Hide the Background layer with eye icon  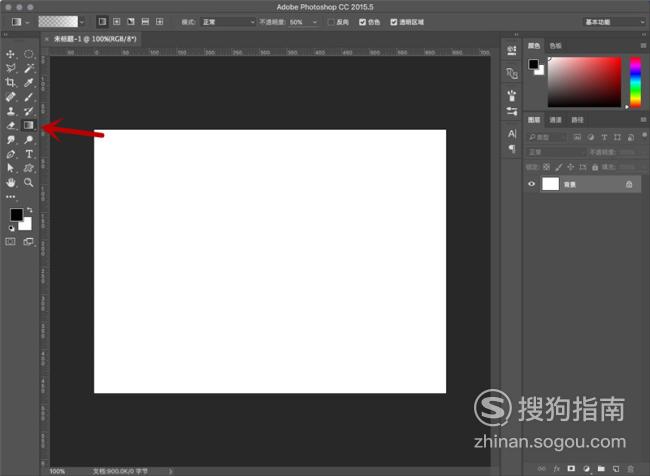531,184
